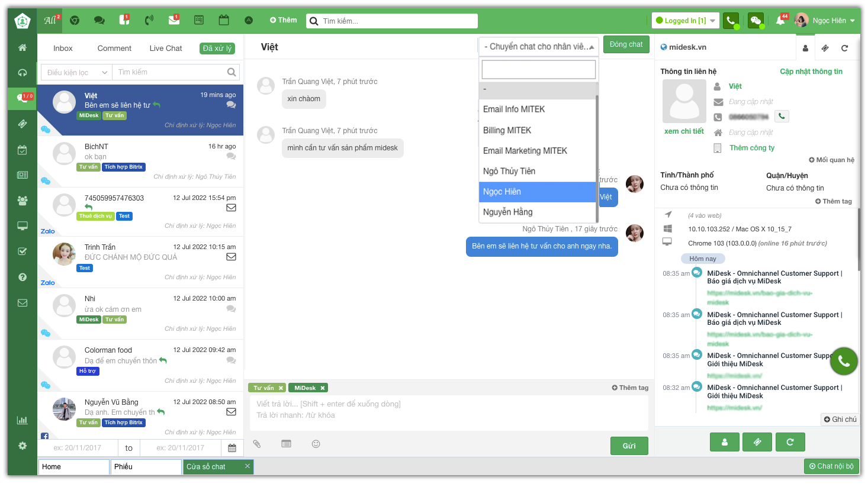Open the emoji picker smiley icon

(x=316, y=444)
